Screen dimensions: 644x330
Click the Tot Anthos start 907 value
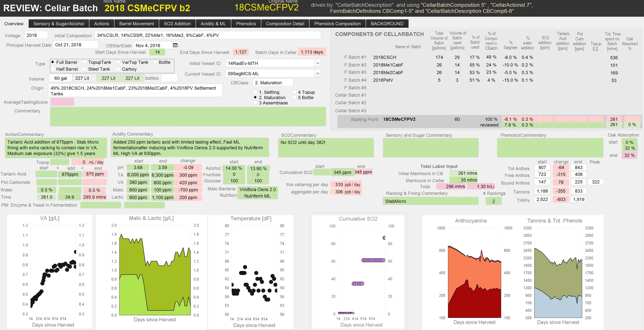(542, 167)
